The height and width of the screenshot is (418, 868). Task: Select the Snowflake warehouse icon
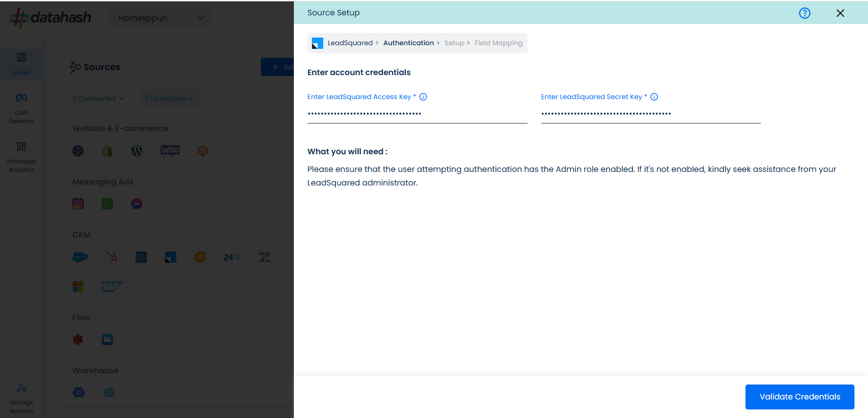[109, 392]
